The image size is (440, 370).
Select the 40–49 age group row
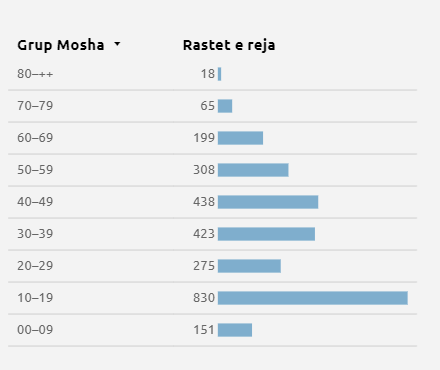pos(212,202)
